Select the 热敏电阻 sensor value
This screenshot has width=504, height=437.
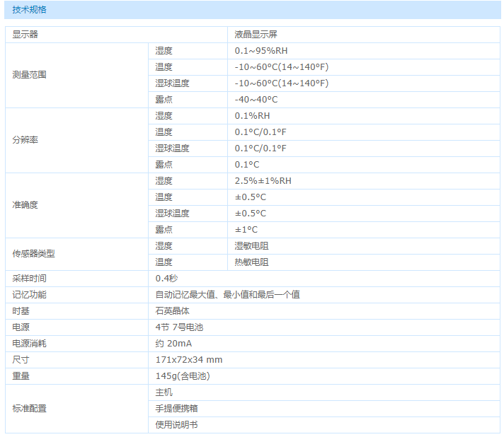coord(252,262)
